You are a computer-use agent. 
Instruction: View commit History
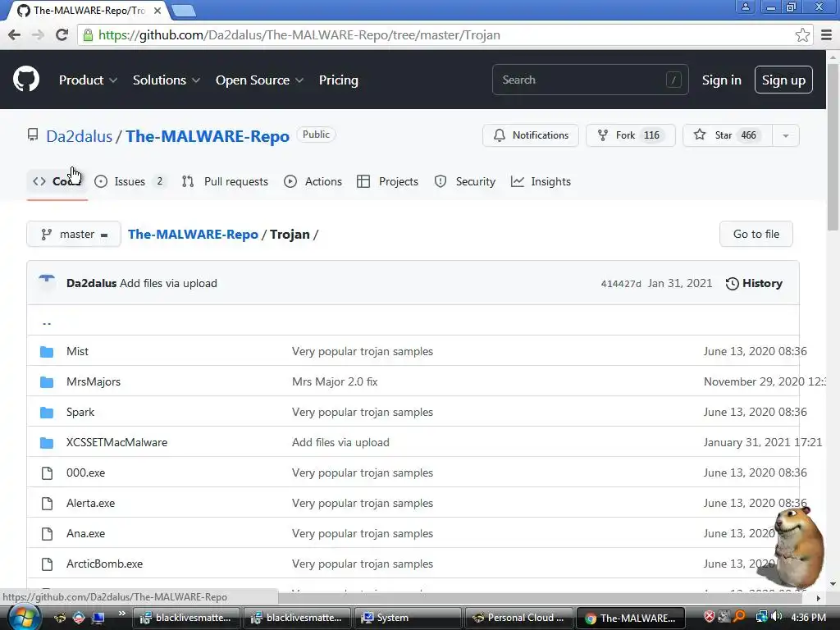click(x=754, y=283)
